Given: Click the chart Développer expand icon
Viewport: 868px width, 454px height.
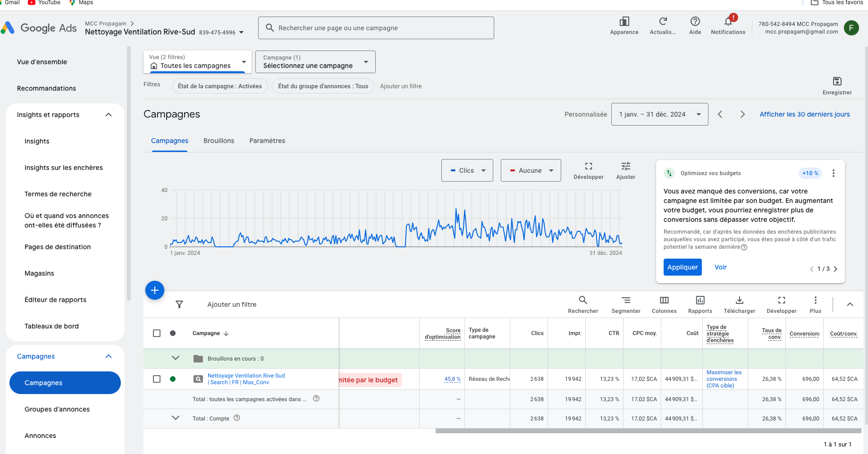Looking at the screenshot, I should tap(589, 166).
